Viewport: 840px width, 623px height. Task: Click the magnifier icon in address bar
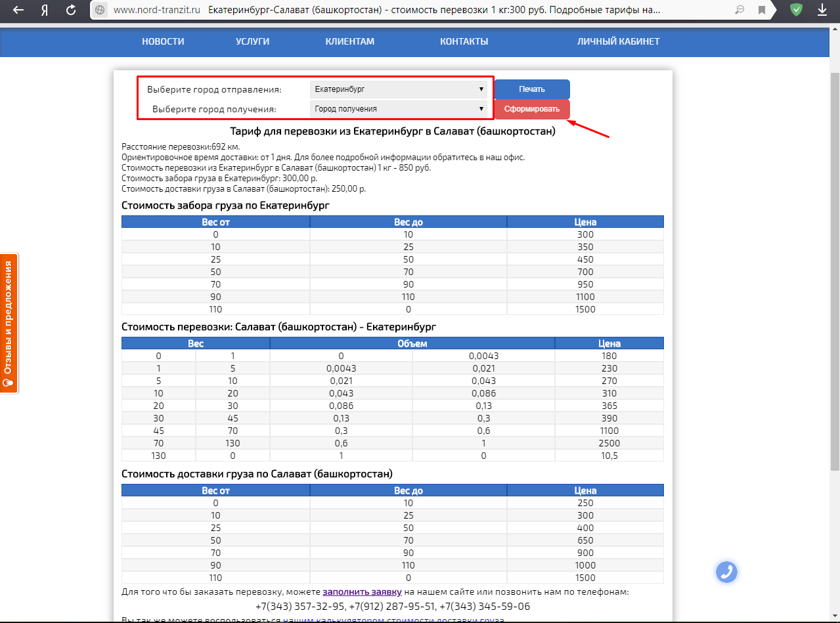[740, 11]
